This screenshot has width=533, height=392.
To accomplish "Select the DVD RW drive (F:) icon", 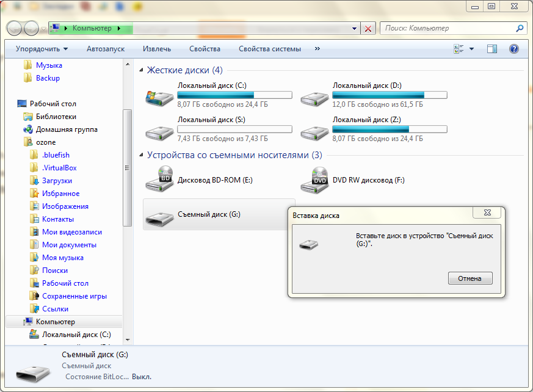I will [x=314, y=180].
